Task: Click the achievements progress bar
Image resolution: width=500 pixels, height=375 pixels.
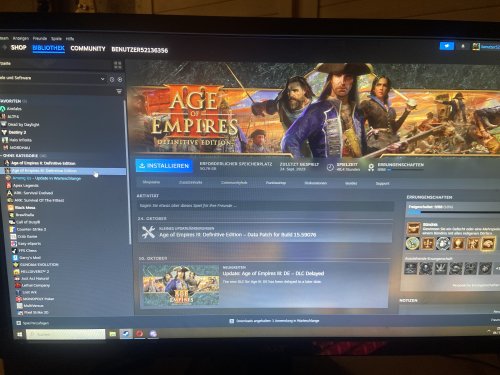Action: tap(454, 212)
